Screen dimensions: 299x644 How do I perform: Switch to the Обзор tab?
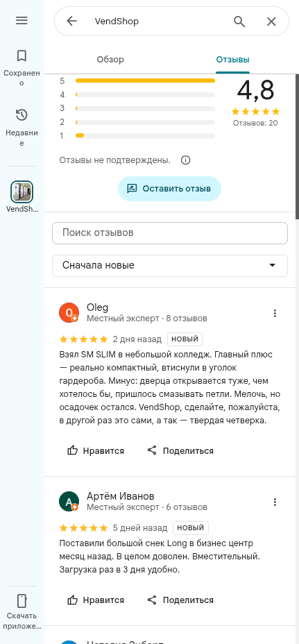[110, 60]
